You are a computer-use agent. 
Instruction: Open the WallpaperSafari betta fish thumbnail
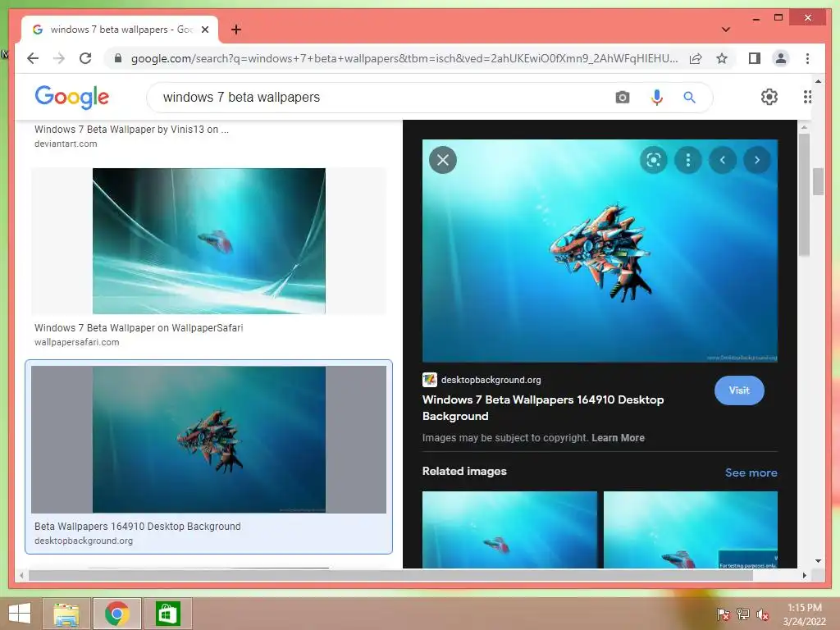[209, 241]
